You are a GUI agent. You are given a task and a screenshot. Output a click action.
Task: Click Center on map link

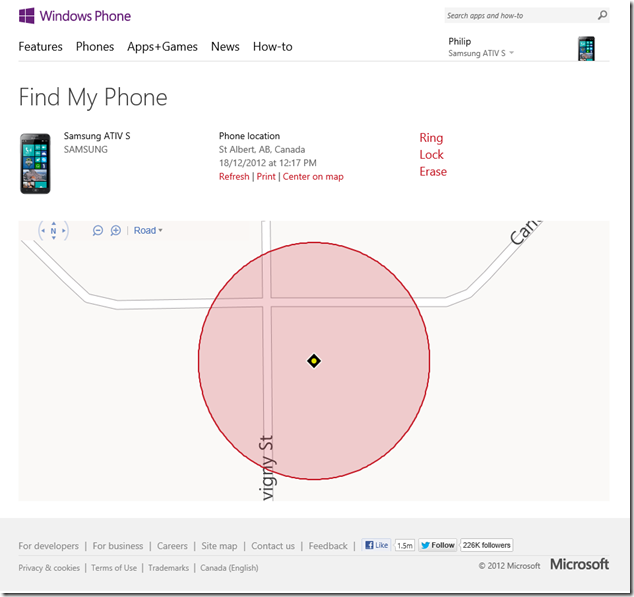(313, 177)
